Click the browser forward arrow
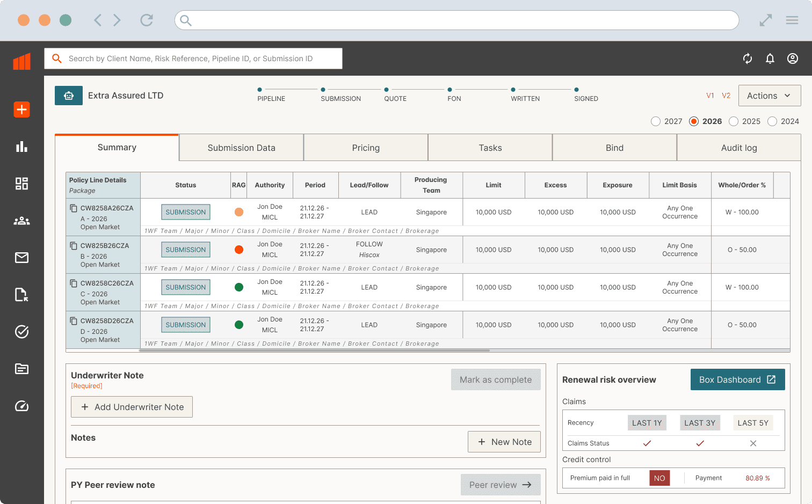Viewport: 812px width, 504px height. tap(117, 20)
